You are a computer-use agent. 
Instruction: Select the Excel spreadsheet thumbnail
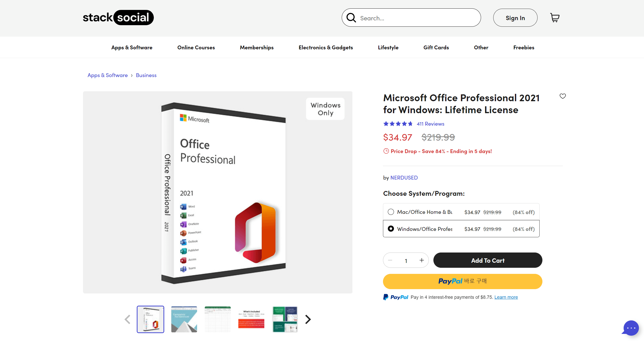(217, 319)
